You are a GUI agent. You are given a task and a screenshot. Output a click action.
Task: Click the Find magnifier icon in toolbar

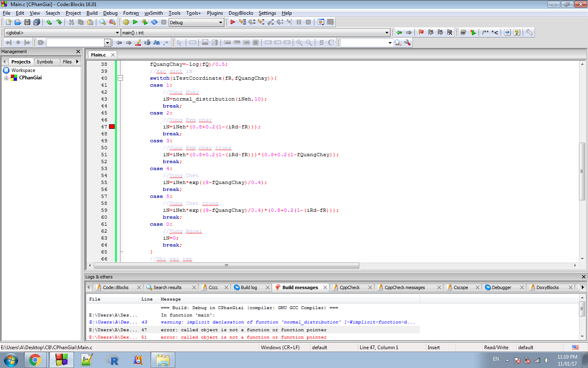point(102,22)
